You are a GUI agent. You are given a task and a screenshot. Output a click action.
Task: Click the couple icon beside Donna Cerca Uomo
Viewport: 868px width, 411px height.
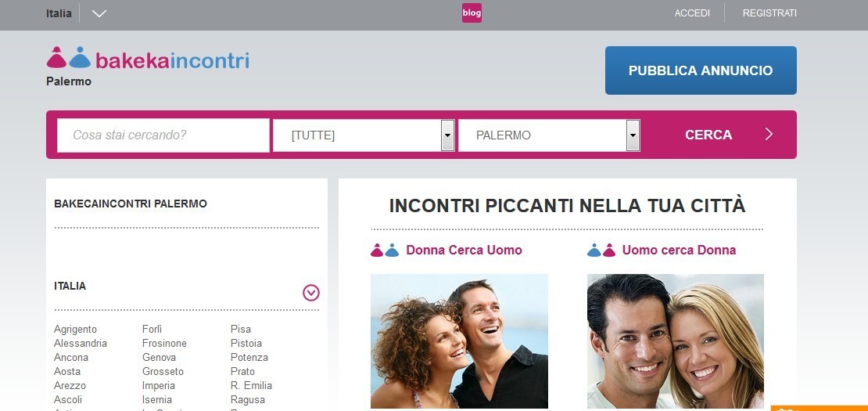(x=385, y=251)
